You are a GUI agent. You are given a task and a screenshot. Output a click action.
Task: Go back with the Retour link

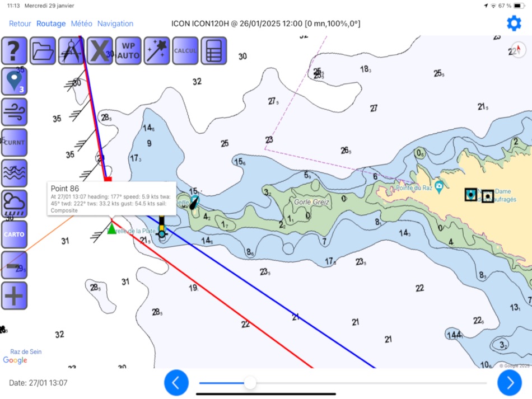click(x=20, y=24)
